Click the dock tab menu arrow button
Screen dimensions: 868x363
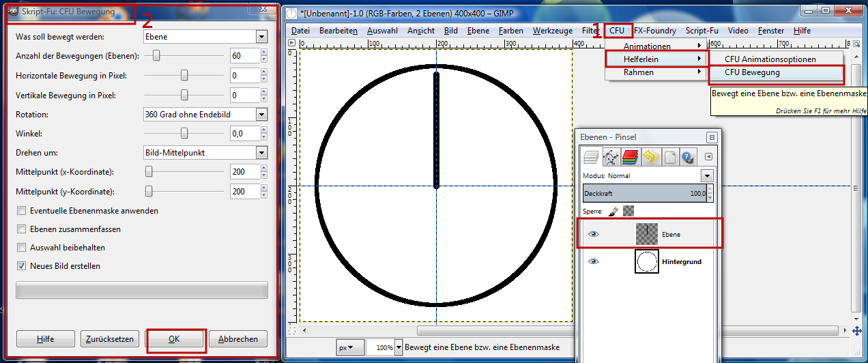pos(708,157)
